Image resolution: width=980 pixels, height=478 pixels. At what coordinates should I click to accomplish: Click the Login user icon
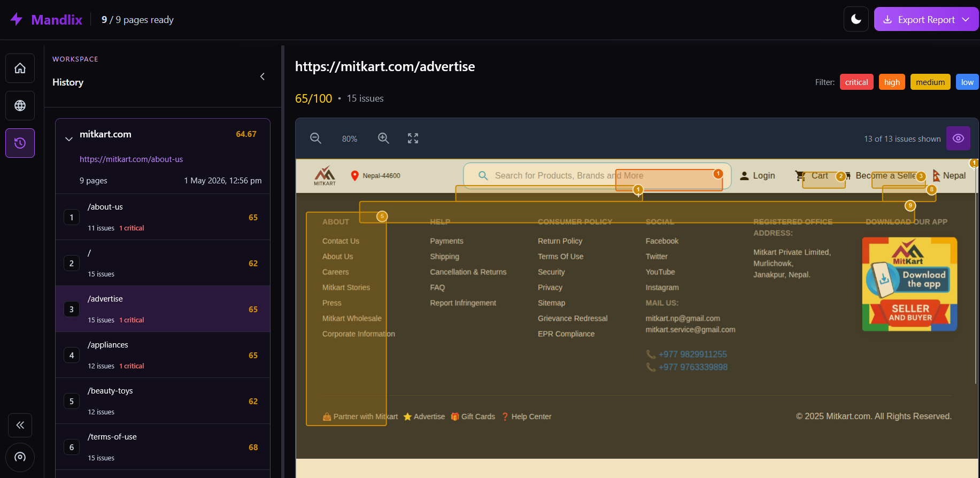pyautogui.click(x=744, y=175)
